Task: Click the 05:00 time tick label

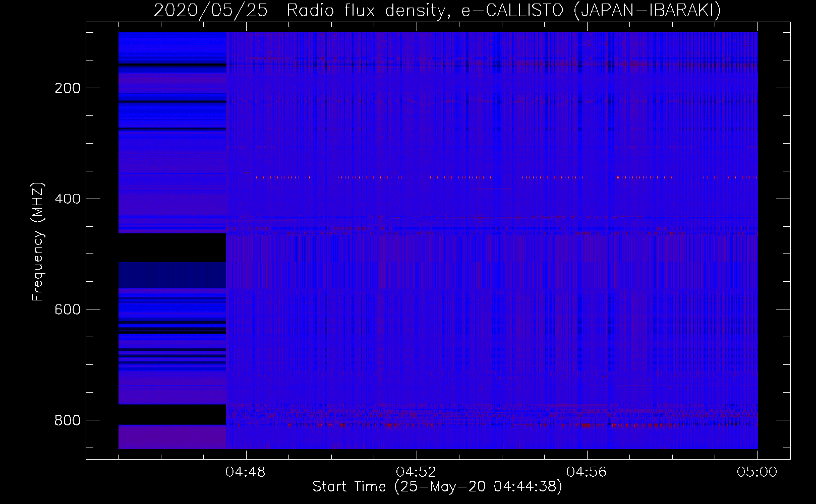Action: 757,472
